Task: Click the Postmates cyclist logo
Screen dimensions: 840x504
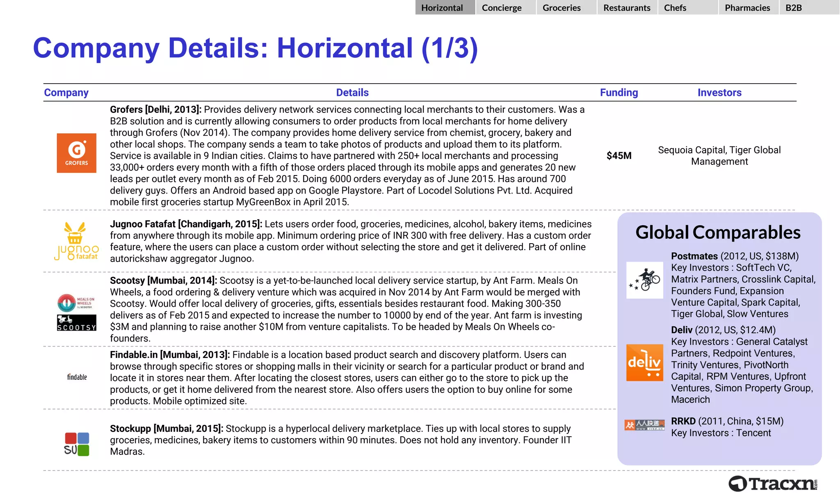Action: pyautogui.click(x=644, y=280)
